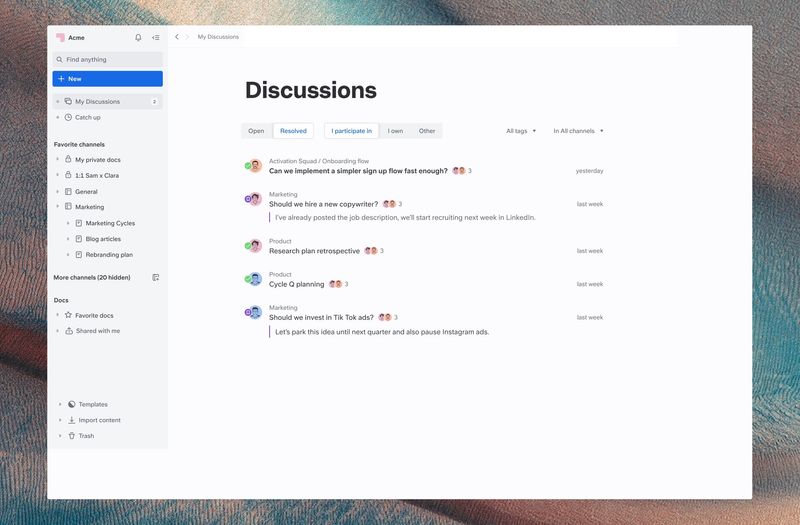Image resolution: width=800 pixels, height=525 pixels.
Task: Click the park this idea reply preview
Action: (x=382, y=332)
